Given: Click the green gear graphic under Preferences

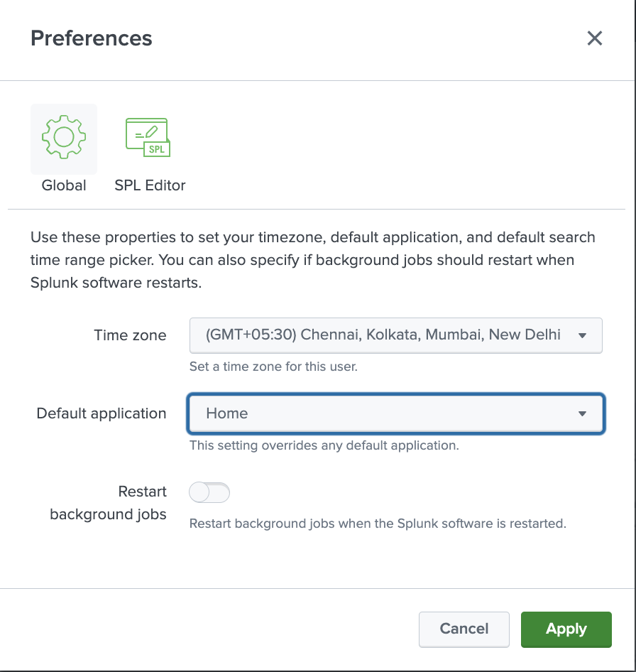Looking at the screenshot, I should click(x=63, y=139).
